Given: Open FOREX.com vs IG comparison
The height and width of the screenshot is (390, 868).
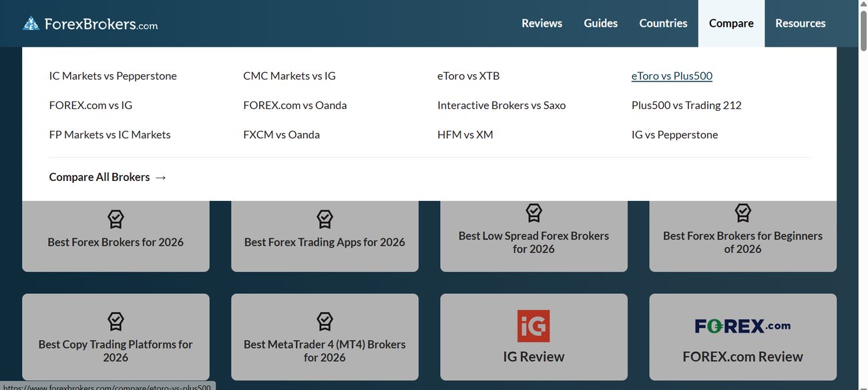Looking at the screenshot, I should [x=91, y=106].
